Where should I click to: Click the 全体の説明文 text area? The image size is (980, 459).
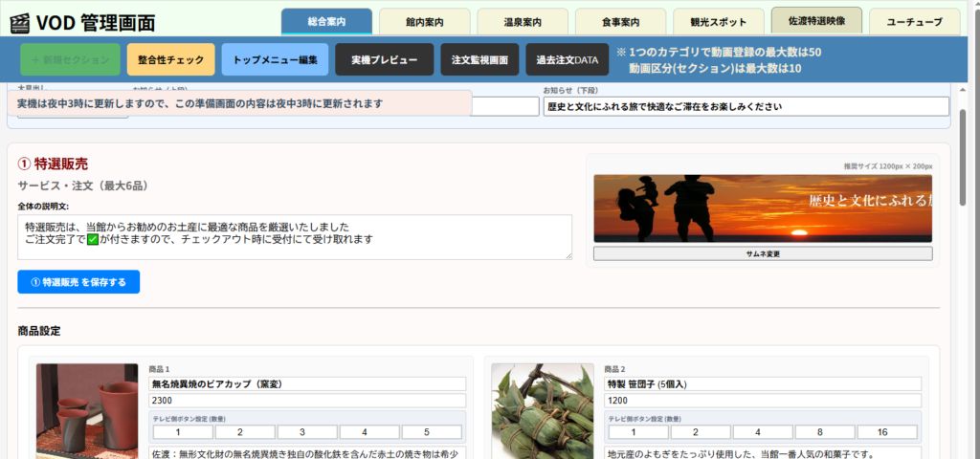point(295,237)
